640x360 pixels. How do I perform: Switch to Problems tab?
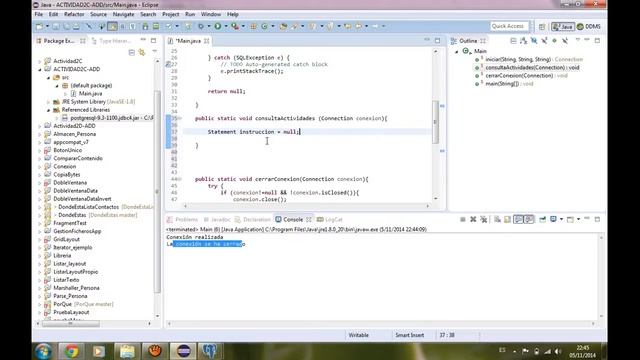182,220
